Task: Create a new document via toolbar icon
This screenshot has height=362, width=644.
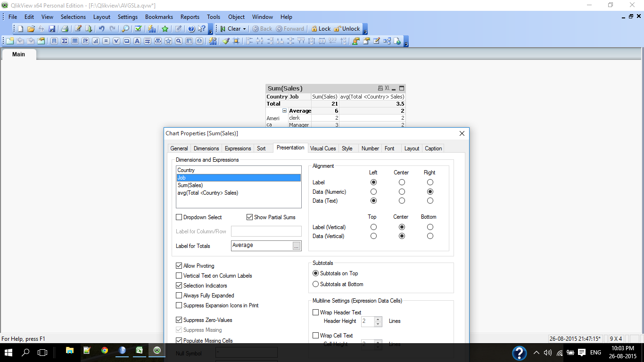Action: click(x=20, y=29)
